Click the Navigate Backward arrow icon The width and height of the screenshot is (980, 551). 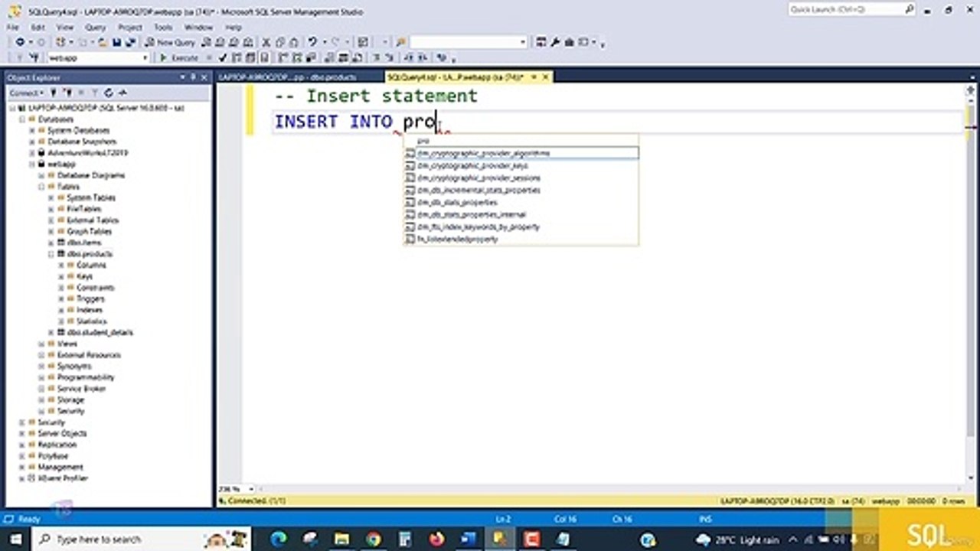[20, 42]
